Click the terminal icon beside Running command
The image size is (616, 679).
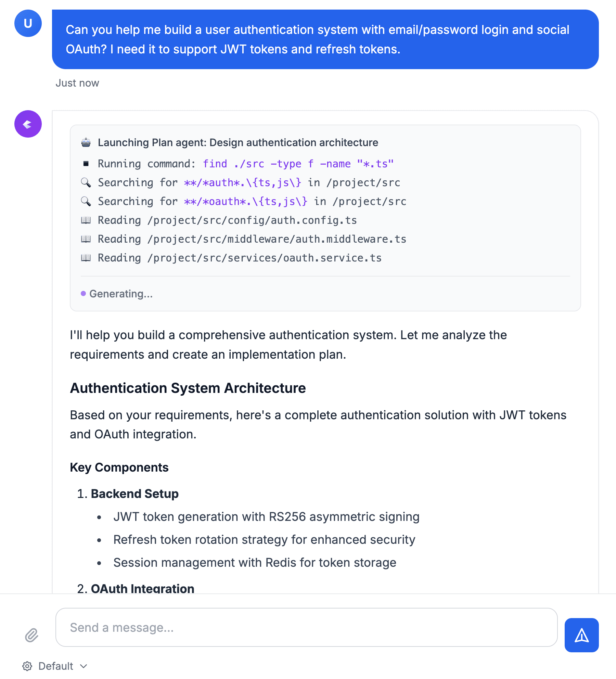coord(86,164)
